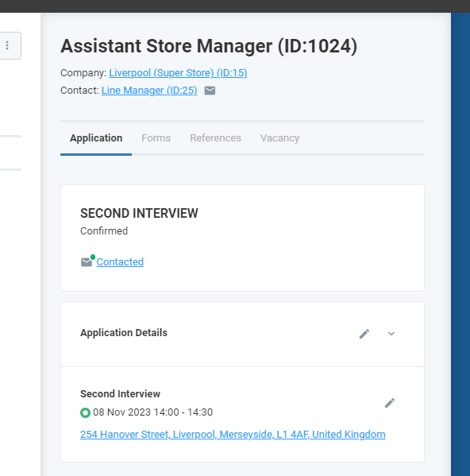
Task: Click the green circle interview status indicator
Action: point(85,413)
